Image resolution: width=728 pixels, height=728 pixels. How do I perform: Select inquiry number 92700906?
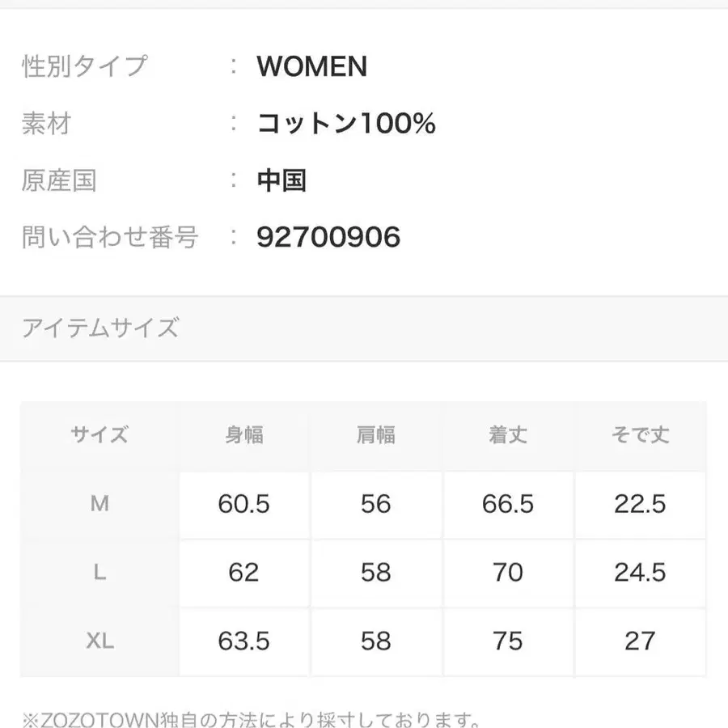point(328,237)
